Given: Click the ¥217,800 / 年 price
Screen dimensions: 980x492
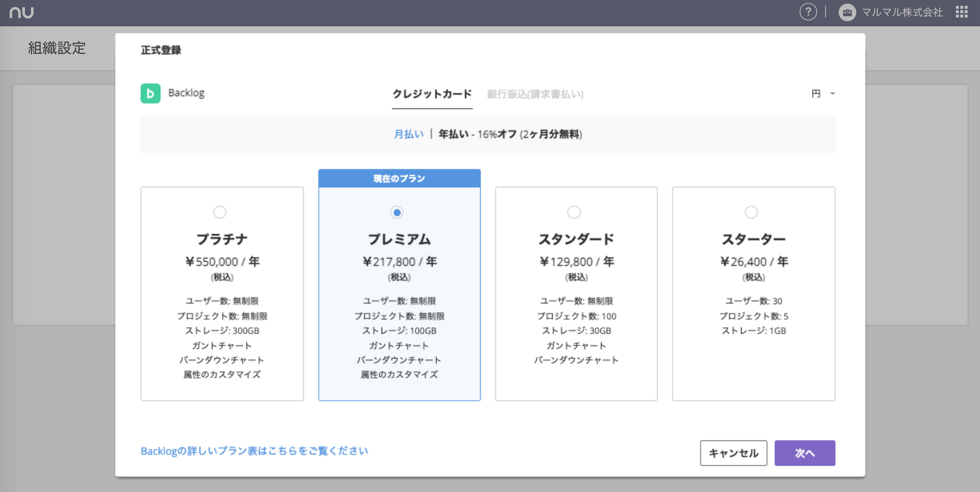Looking at the screenshot, I should [399, 262].
